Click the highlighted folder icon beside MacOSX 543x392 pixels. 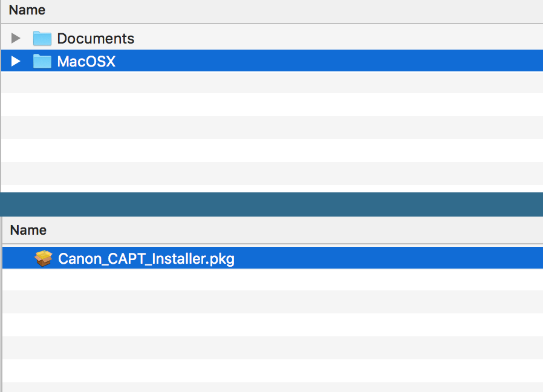[x=42, y=60]
